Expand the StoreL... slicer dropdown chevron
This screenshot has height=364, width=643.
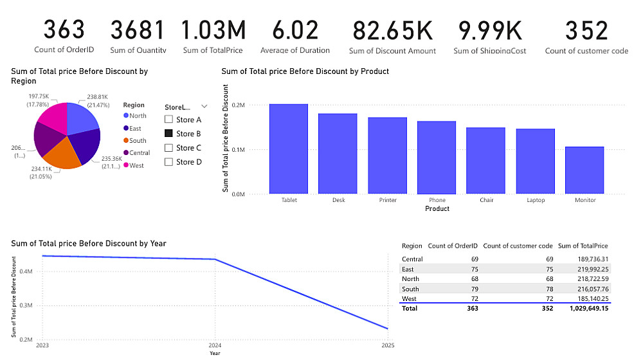204,107
